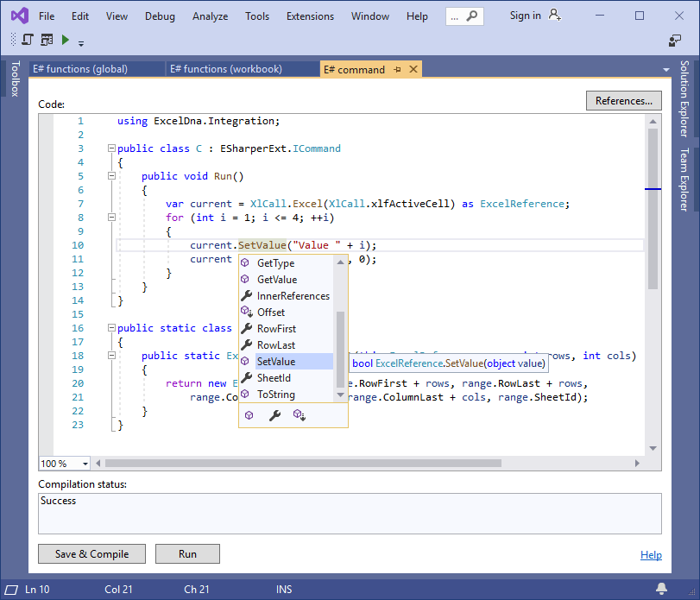Image resolution: width=700 pixels, height=600 pixels.
Task: Open the 100 % zoom dropdown
Action: point(84,464)
